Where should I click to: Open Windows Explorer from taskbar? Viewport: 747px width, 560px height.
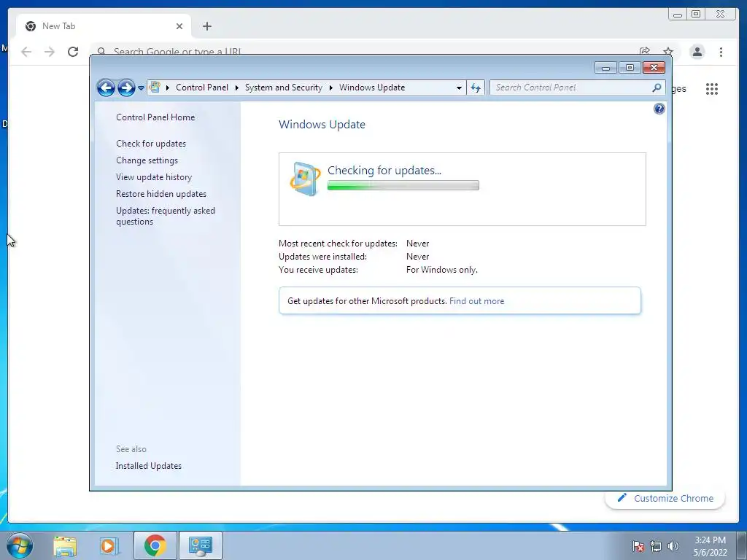65,545
